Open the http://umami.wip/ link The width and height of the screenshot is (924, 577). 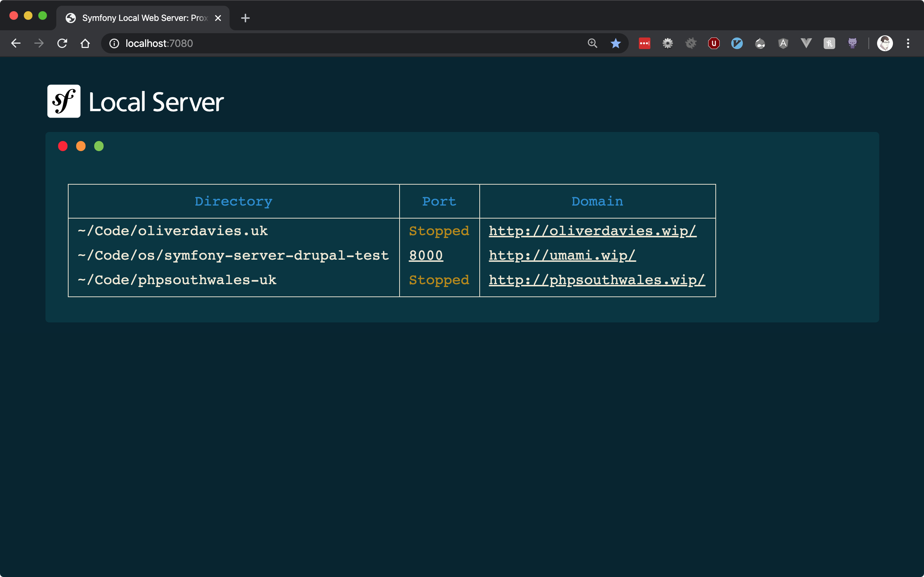click(562, 255)
